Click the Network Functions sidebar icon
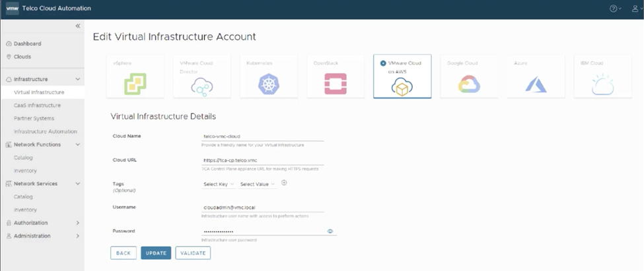This screenshot has height=271, width=644. point(9,144)
